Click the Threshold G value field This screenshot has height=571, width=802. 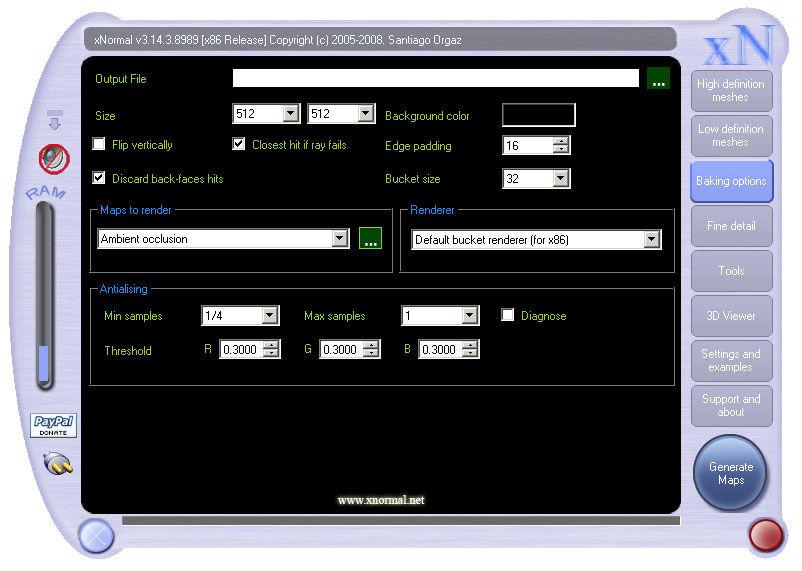(x=341, y=349)
